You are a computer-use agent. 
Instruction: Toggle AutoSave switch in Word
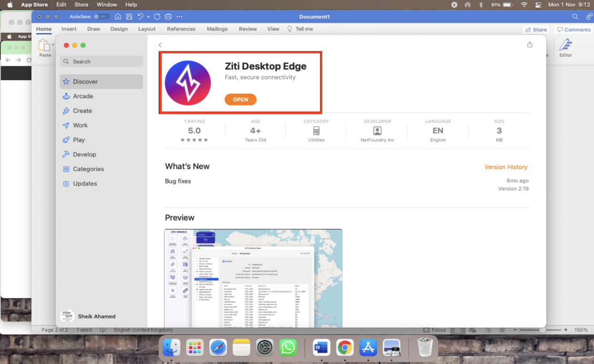[x=100, y=17]
